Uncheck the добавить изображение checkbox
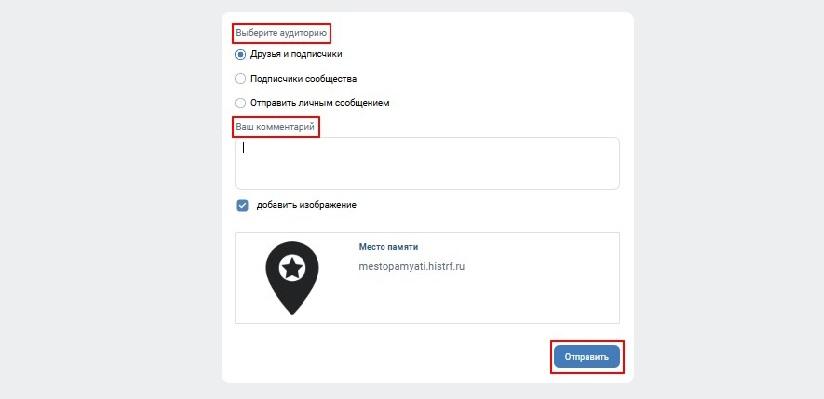 [242, 206]
